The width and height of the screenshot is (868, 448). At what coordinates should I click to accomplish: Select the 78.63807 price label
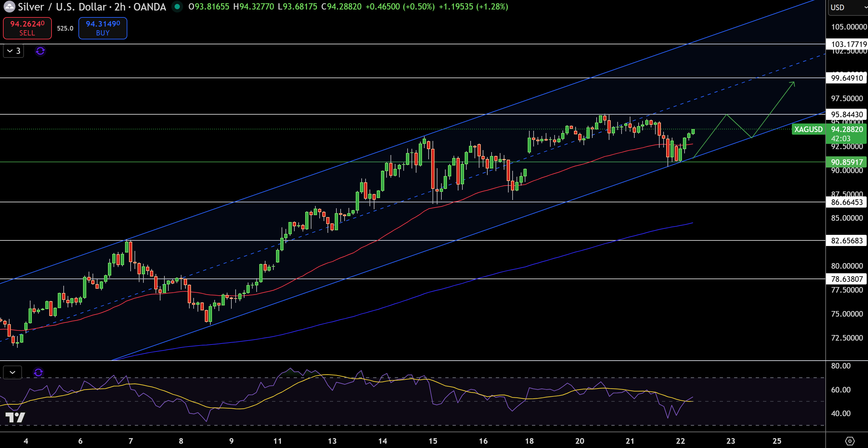click(x=846, y=279)
